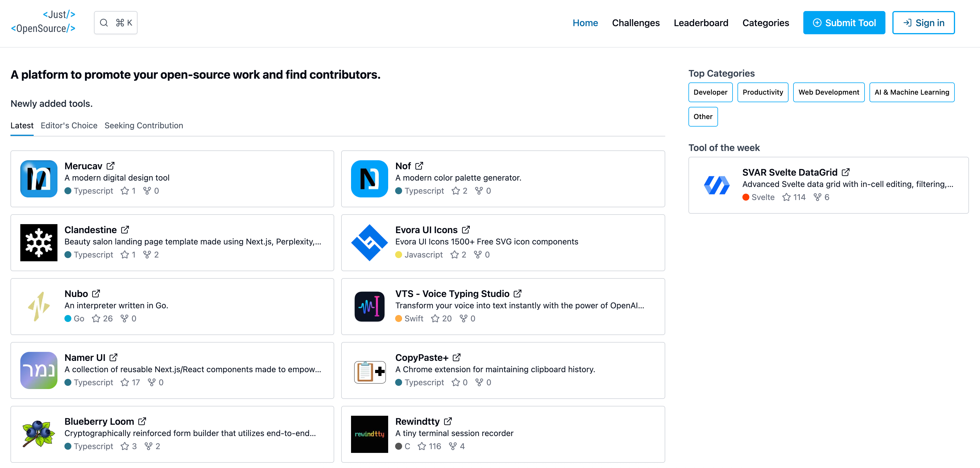Viewport: 980px width, 468px height.
Task: Open external link icon beside SVAR Svelte DataGrid
Action: [x=845, y=172]
